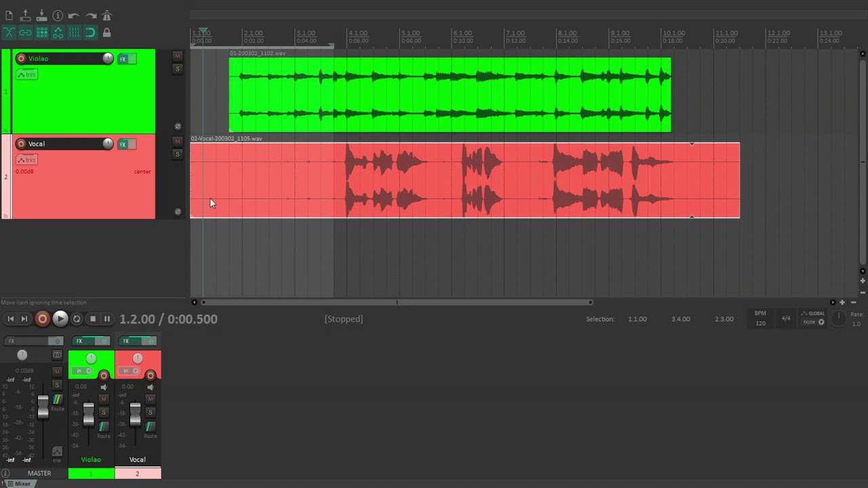Click the transport Stop button
Image resolution: width=868 pixels, height=488 pixels.
tap(93, 319)
